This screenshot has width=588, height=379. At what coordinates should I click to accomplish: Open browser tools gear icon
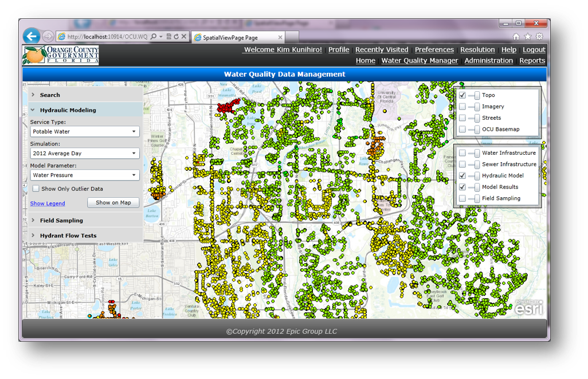[539, 37]
